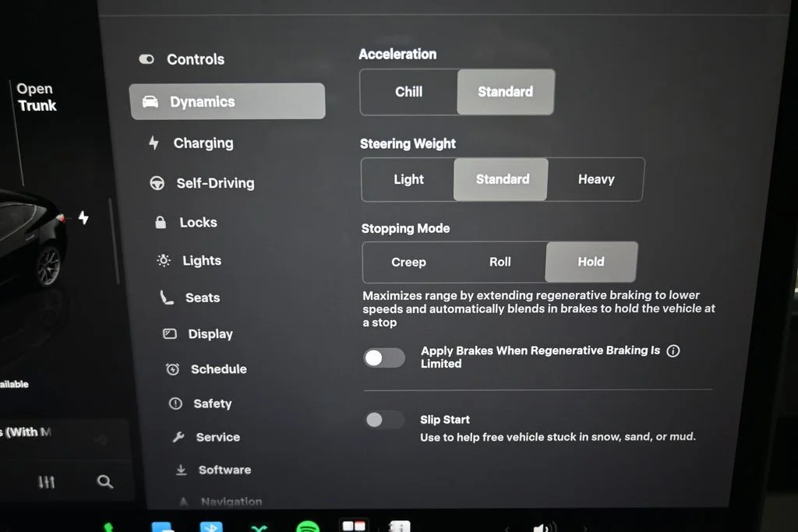Set Steering Weight to Heavy
798x532 pixels.
[596, 179]
